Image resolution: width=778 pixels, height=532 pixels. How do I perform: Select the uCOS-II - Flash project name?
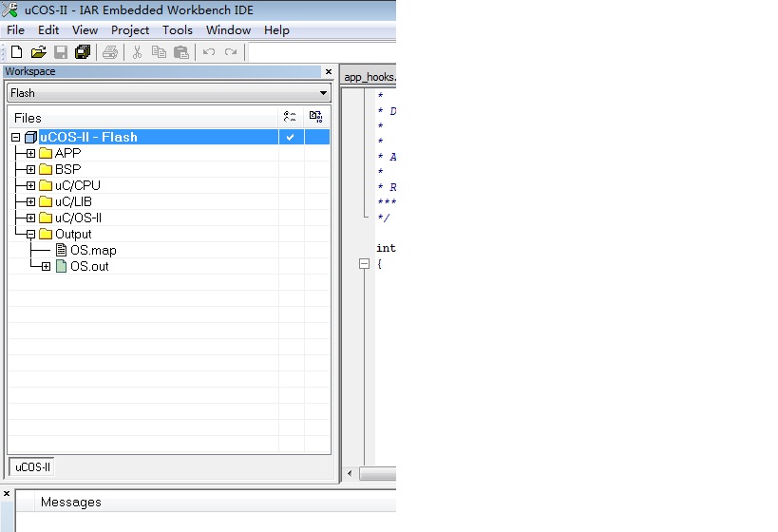pos(88,137)
